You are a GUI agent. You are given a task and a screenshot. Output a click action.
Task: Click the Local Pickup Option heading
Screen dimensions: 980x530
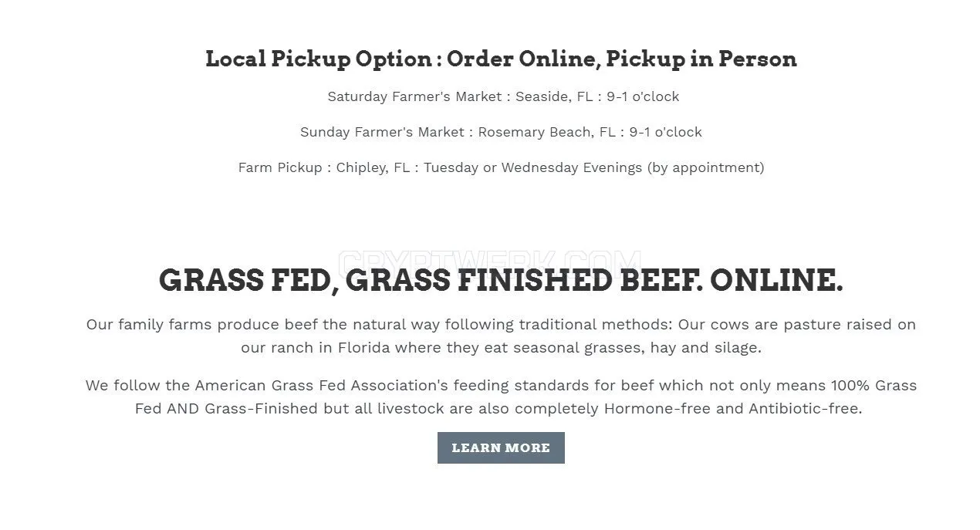(x=501, y=59)
